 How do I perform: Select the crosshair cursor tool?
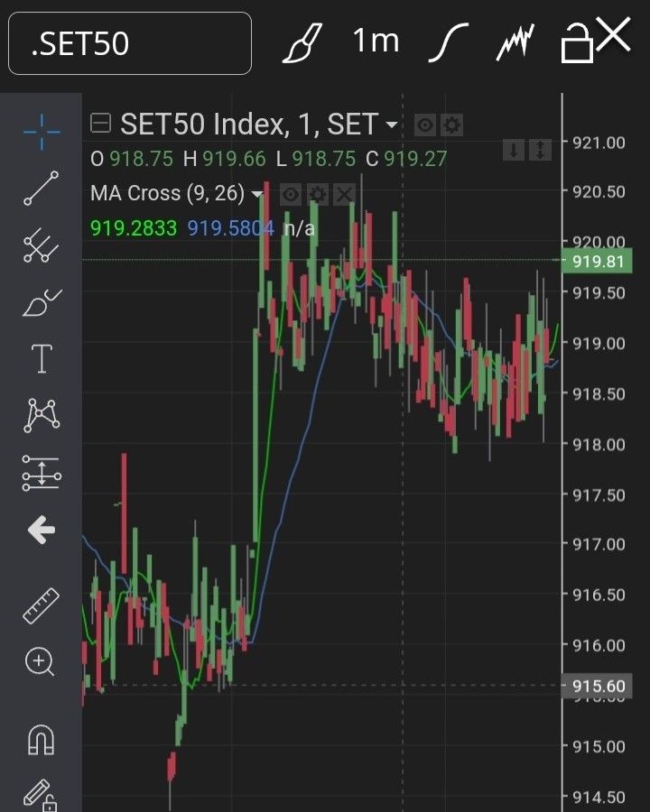42,133
